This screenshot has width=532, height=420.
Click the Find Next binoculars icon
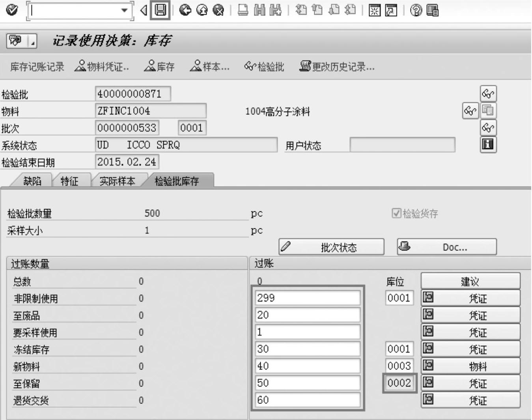[x=276, y=10]
